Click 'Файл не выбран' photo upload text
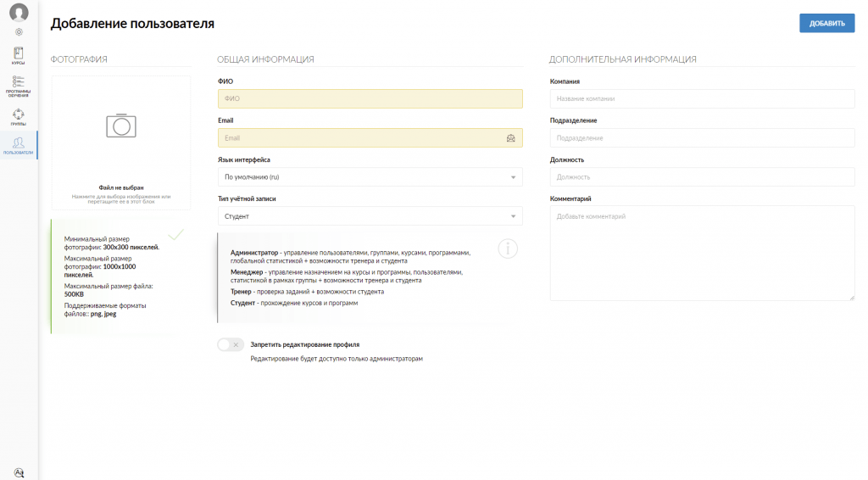The height and width of the screenshot is (480, 868). pos(121,187)
